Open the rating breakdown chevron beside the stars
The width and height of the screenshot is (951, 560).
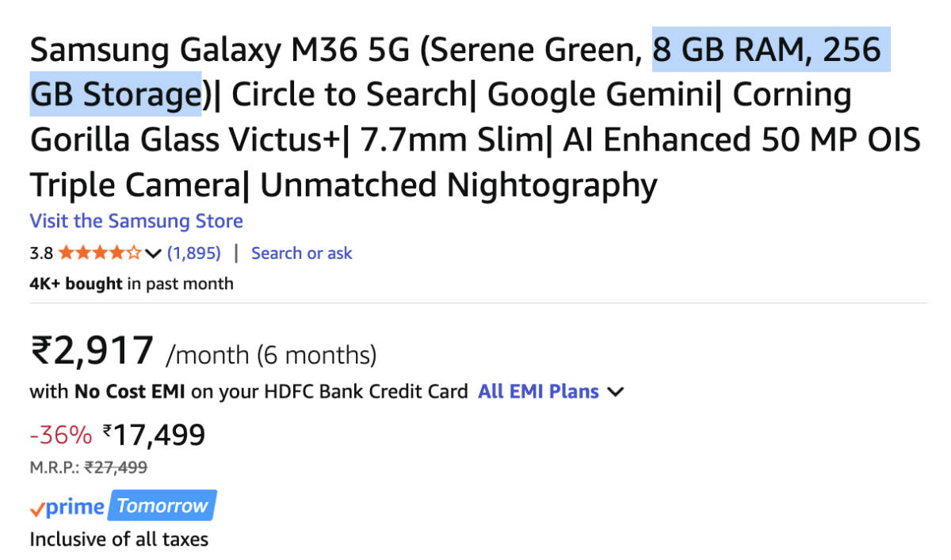(x=154, y=253)
